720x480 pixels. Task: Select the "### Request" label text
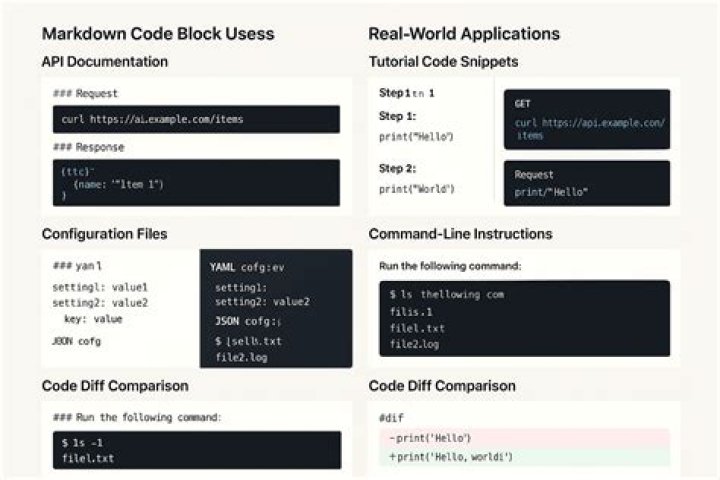tap(85, 93)
